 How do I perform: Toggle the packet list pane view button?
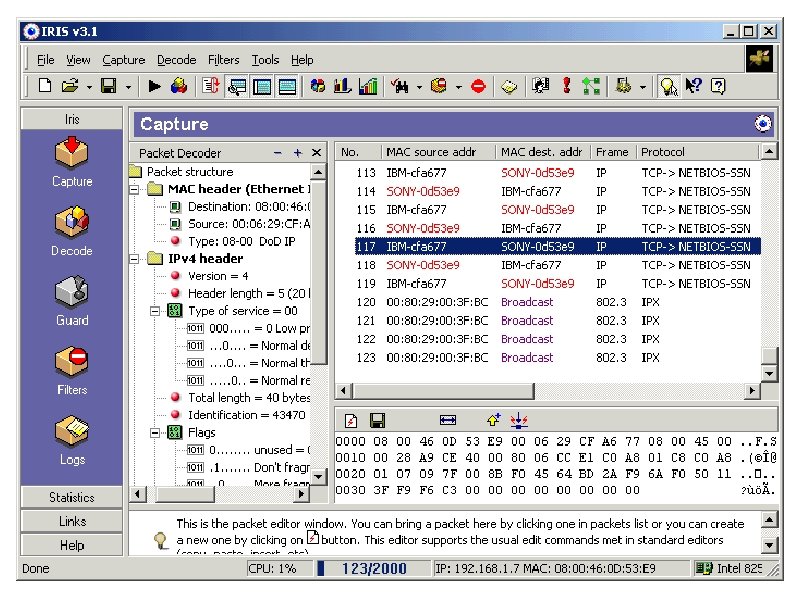(x=262, y=86)
